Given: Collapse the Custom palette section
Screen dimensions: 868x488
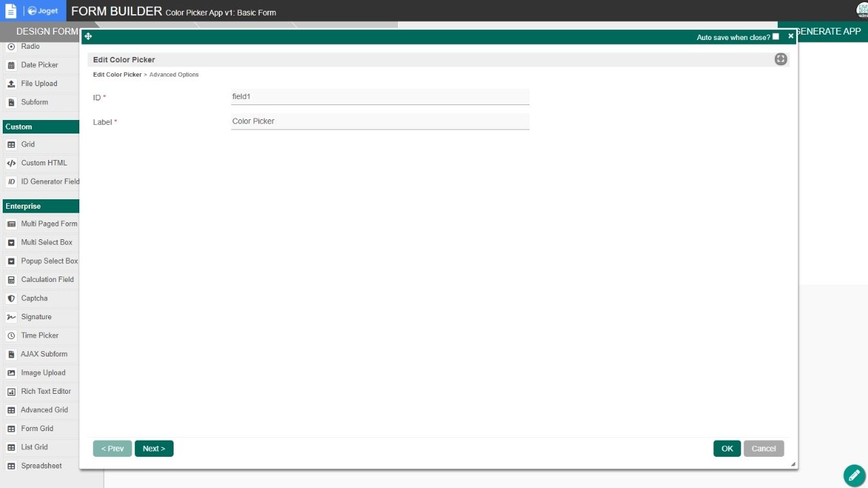Looking at the screenshot, I should (41, 127).
